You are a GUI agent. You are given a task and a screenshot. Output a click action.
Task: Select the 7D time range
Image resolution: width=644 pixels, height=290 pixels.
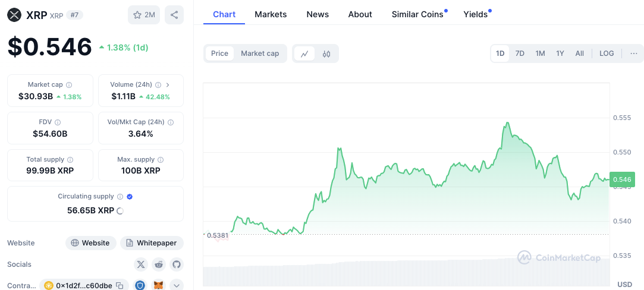520,53
